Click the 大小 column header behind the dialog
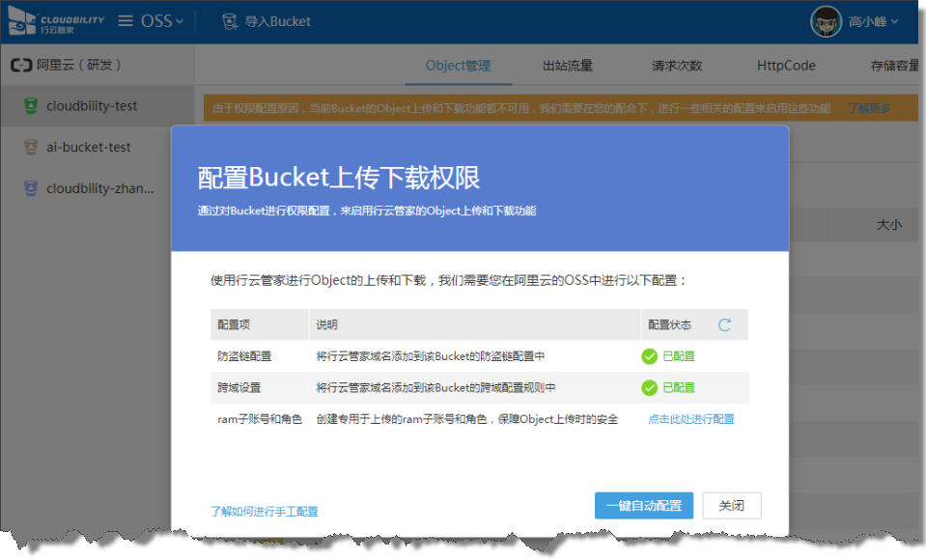Viewport: 926px width, 560px height. coord(888,224)
